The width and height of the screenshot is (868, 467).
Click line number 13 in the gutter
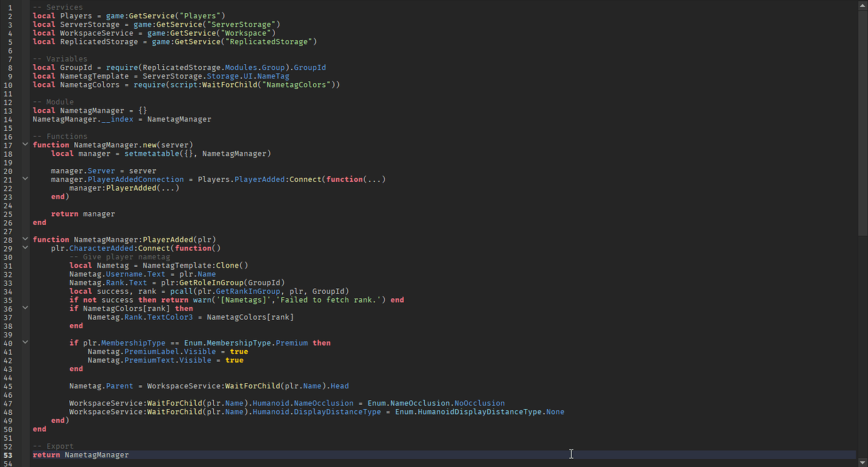(8, 110)
